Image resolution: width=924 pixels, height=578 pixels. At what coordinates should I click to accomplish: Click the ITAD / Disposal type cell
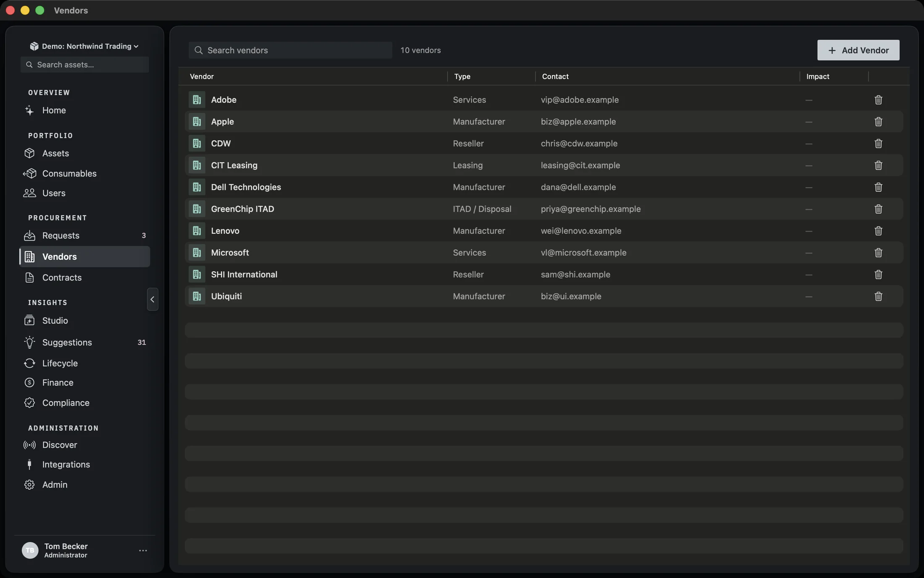(482, 209)
